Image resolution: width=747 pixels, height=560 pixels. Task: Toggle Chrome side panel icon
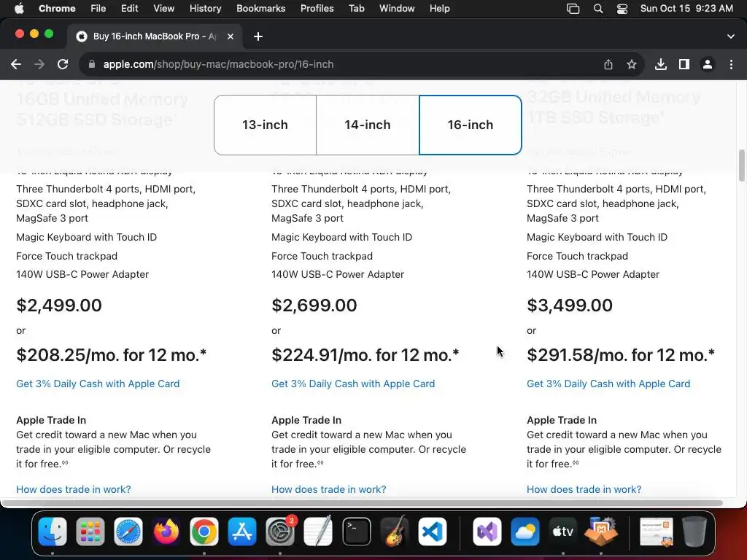point(684,64)
